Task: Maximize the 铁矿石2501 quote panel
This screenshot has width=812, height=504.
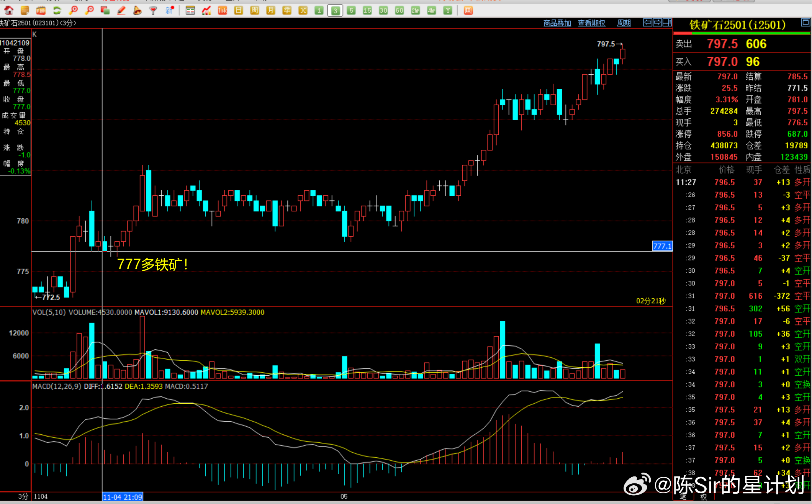Action: 805,23
